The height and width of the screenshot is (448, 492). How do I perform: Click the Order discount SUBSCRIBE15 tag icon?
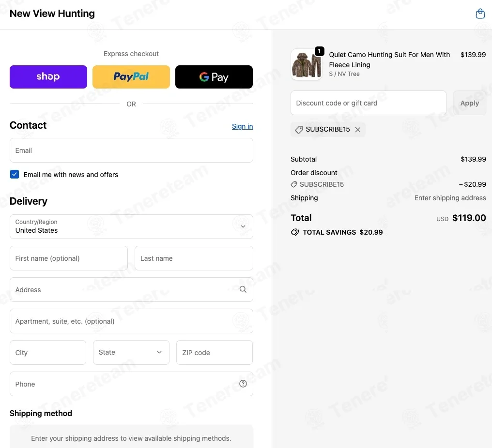(293, 185)
